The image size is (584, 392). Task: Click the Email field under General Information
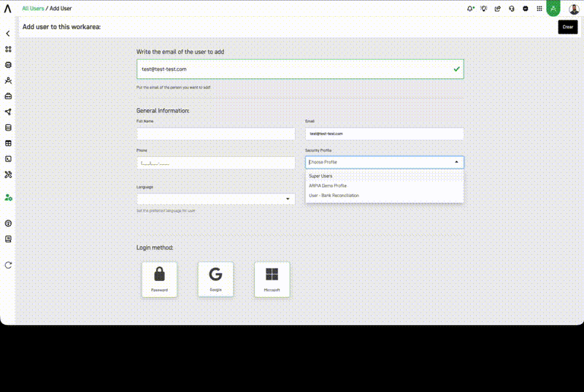point(385,134)
